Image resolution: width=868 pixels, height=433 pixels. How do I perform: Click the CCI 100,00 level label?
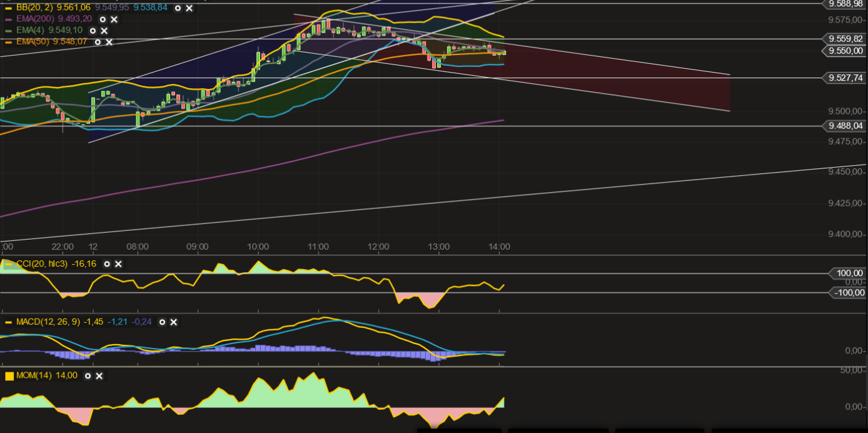click(847, 273)
